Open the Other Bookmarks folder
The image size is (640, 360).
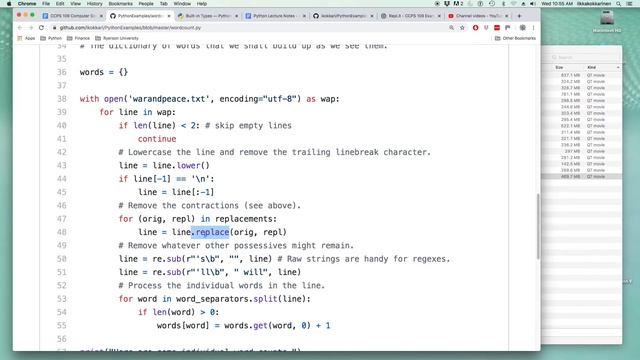pyautogui.click(x=515, y=38)
